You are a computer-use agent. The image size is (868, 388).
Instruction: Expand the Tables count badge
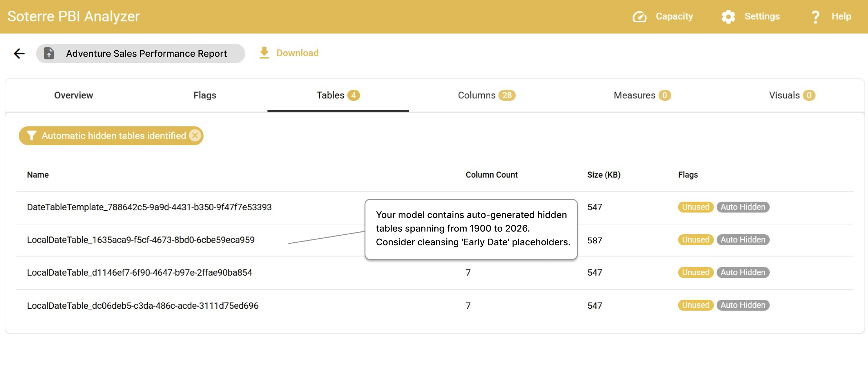353,95
